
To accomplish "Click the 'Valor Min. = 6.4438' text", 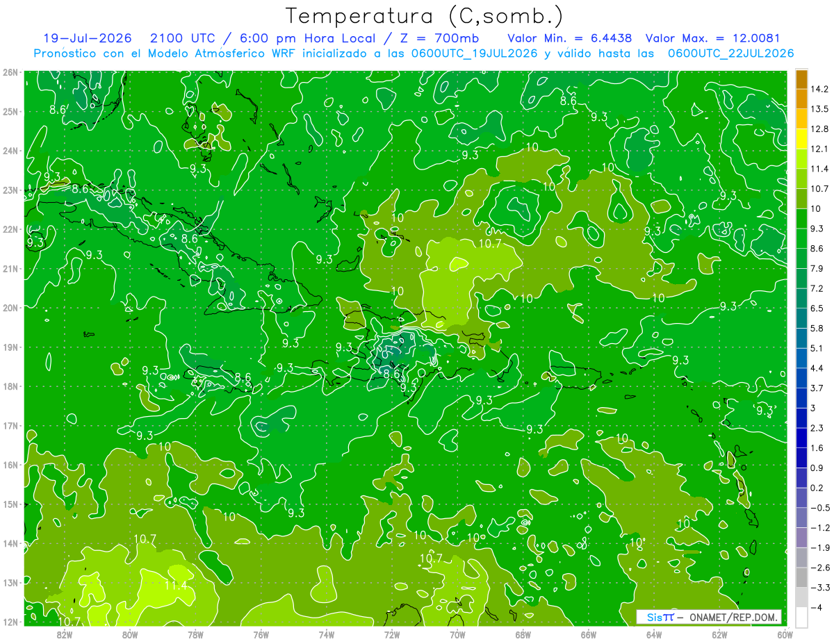I will point(570,38).
